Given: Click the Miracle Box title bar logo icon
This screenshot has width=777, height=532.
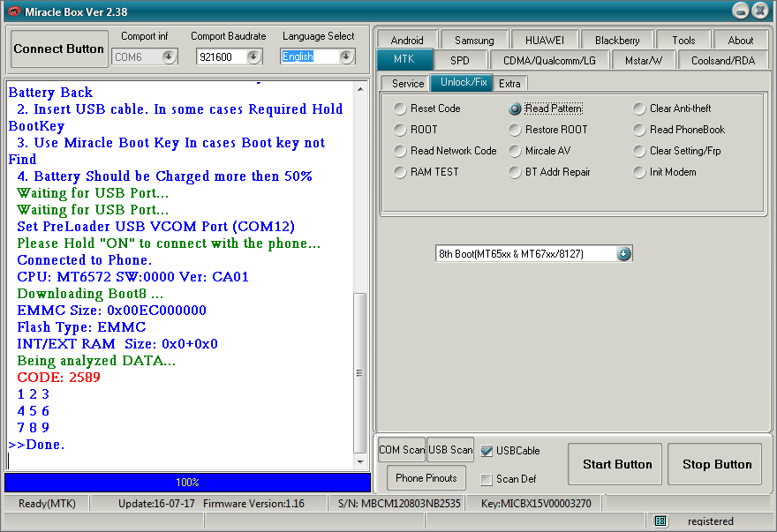Looking at the screenshot, I should tap(13, 11).
